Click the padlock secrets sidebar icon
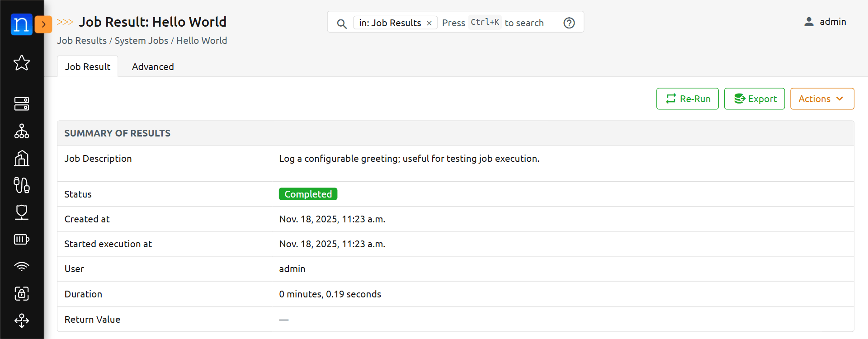868x339 pixels. [21, 293]
